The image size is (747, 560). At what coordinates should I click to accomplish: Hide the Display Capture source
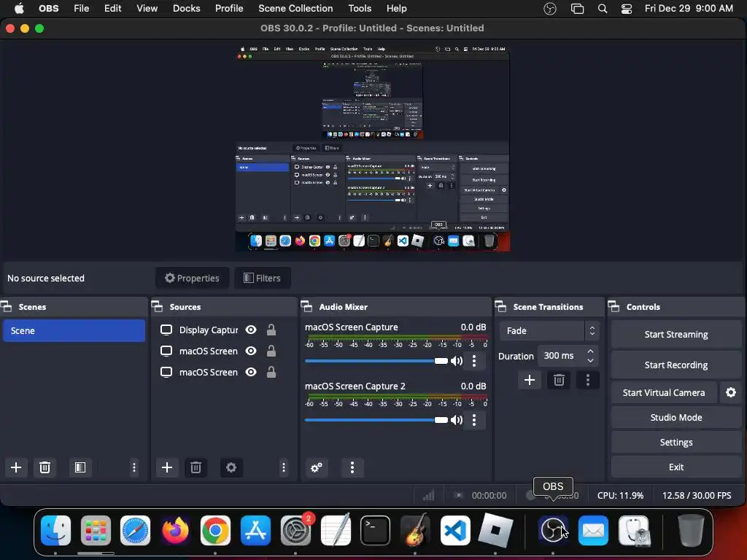click(x=251, y=330)
